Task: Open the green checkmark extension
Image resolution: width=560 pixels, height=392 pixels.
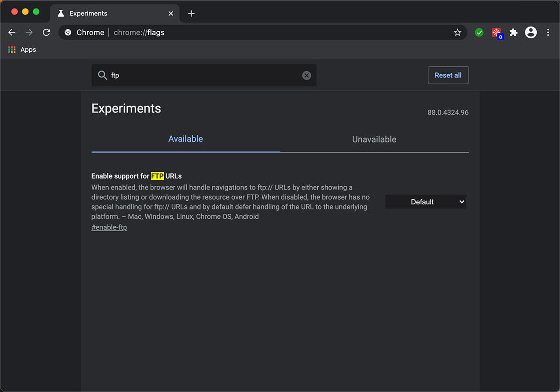Action: pyautogui.click(x=479, y=32)
